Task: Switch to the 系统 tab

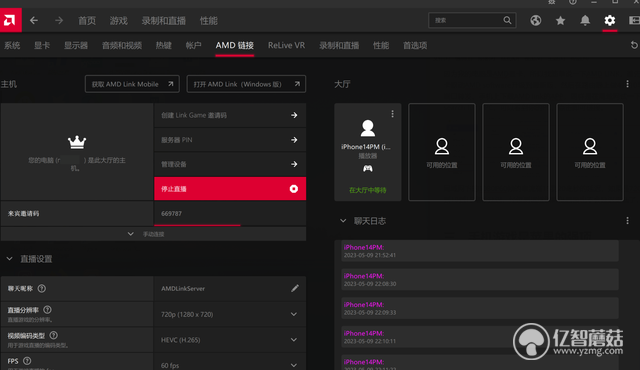Action: click(12, 45)
